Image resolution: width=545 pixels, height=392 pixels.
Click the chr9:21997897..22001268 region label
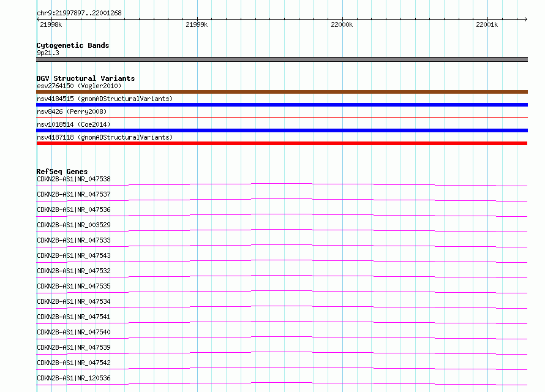79,13
